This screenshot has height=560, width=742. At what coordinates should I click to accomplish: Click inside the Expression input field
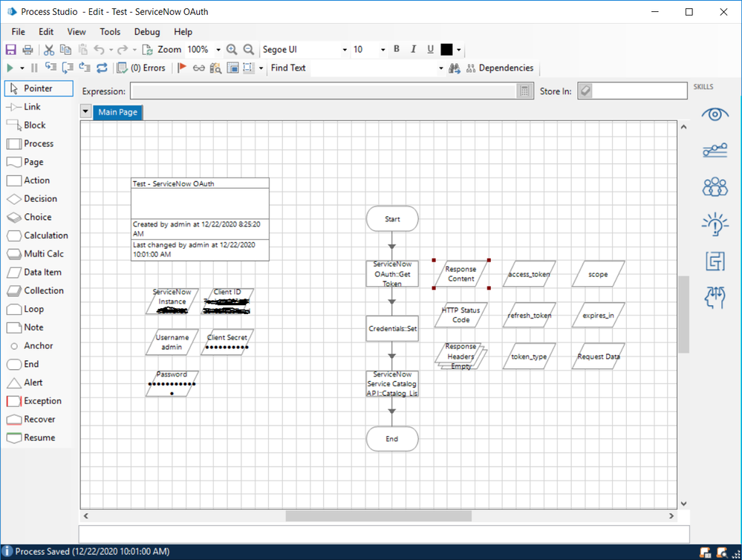pyautogui.click(x=323, y=91)
